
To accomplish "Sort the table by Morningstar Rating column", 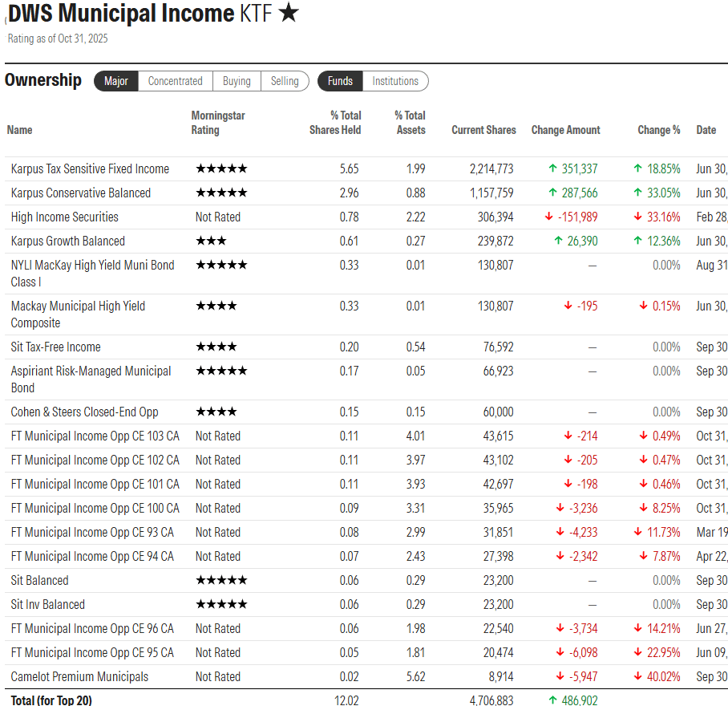I will tap(218, 122).
